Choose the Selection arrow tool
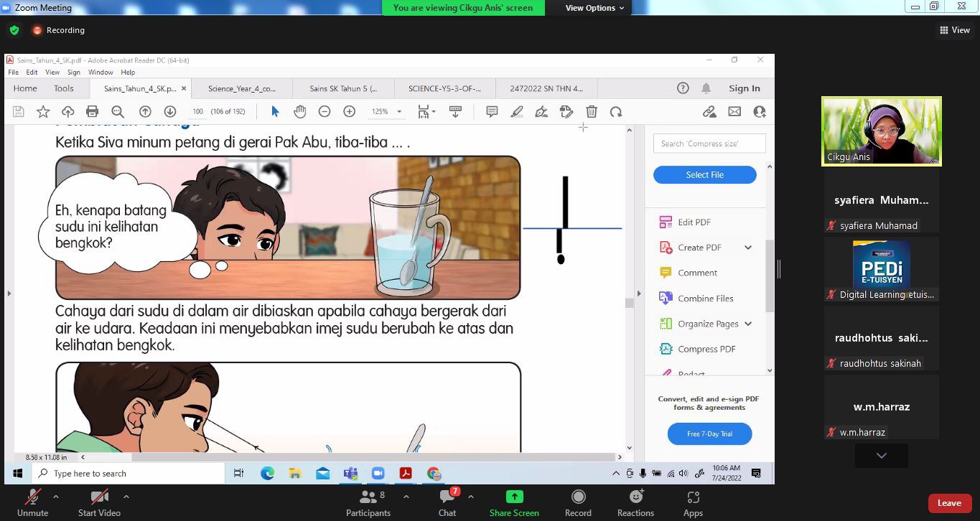 [x=275, y=112]
